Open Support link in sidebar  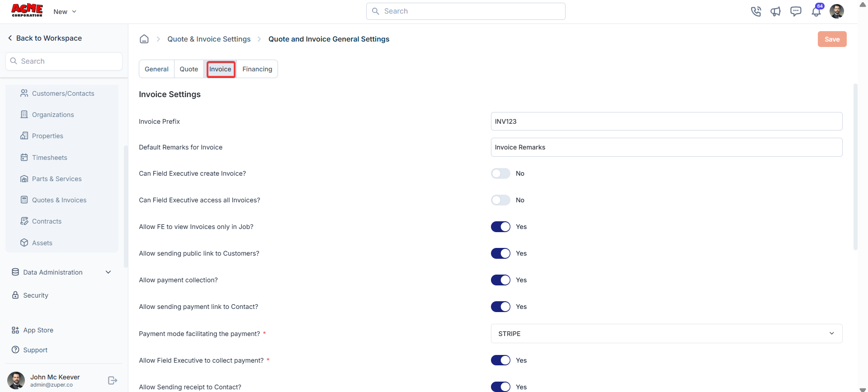[35, 350]
